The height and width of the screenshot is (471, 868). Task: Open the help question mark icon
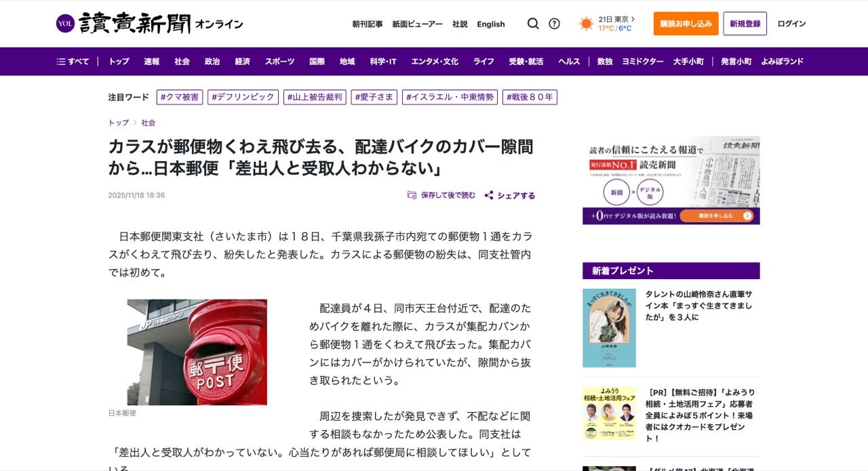(554, 24)
